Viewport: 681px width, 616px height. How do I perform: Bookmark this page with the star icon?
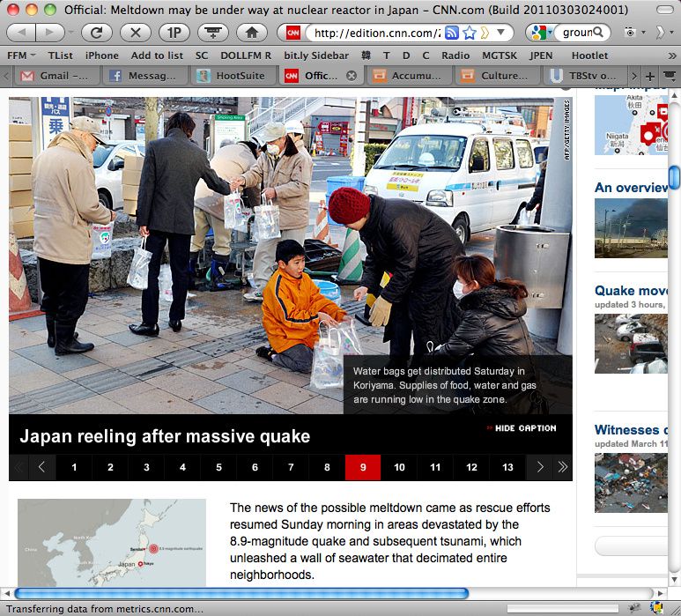click(x=470, y=33)
